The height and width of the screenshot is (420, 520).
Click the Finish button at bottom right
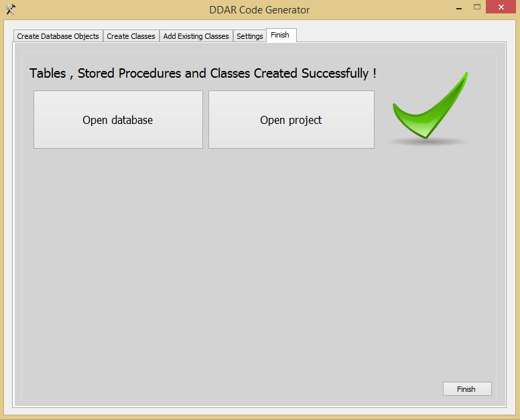coord(466,389)
